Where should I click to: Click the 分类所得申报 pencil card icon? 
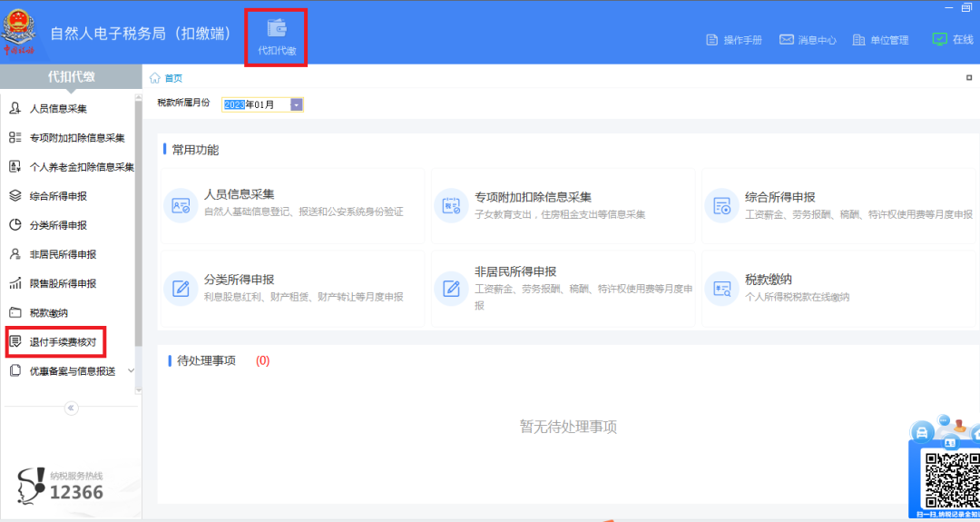pos(181,288)
